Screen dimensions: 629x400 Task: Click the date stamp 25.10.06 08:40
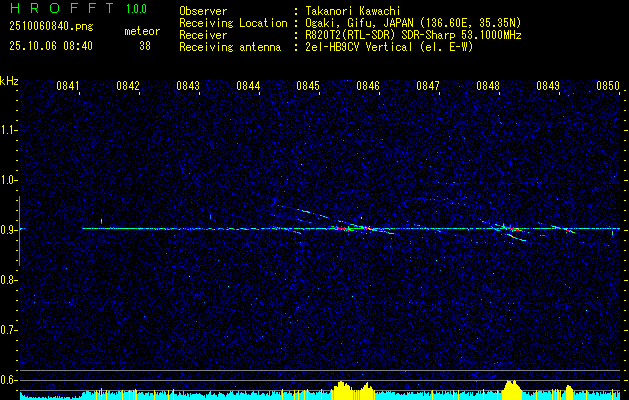pyautogui.click(x=51, y=46)
